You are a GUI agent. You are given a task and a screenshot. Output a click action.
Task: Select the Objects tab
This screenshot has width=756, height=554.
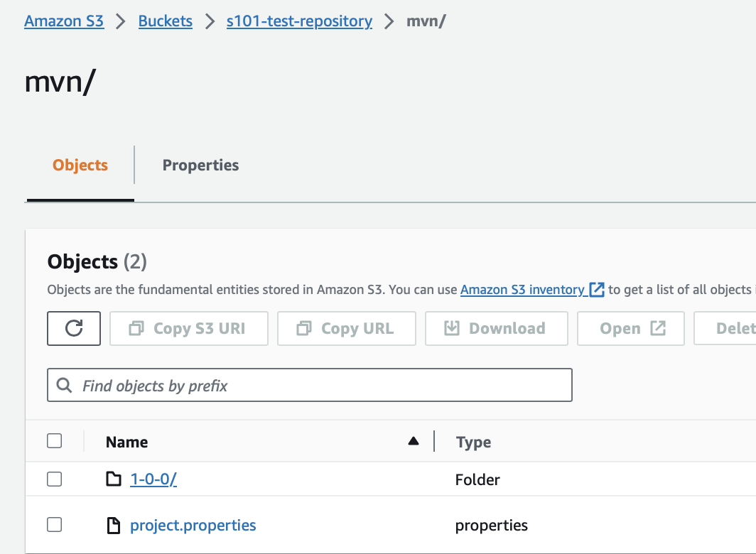(80, 165)
